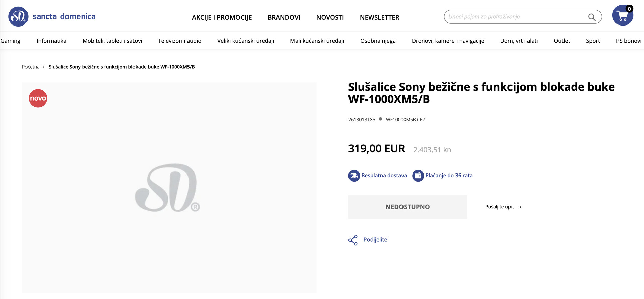The height and width of the screenshot is (299, 644).
Task: Click the red 'novo' badge
Action: pyautogui.click(x=38, y=98)
